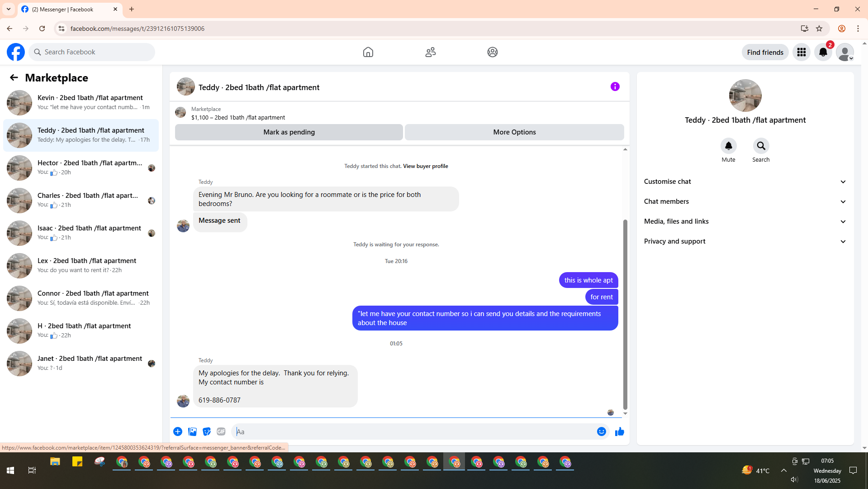Install app icon in address bar

point(805,29)
